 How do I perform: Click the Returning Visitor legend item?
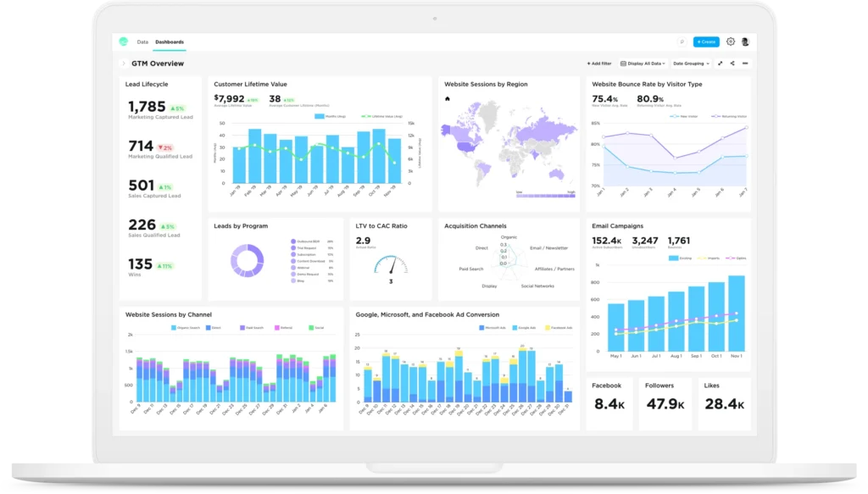point(729,117)
